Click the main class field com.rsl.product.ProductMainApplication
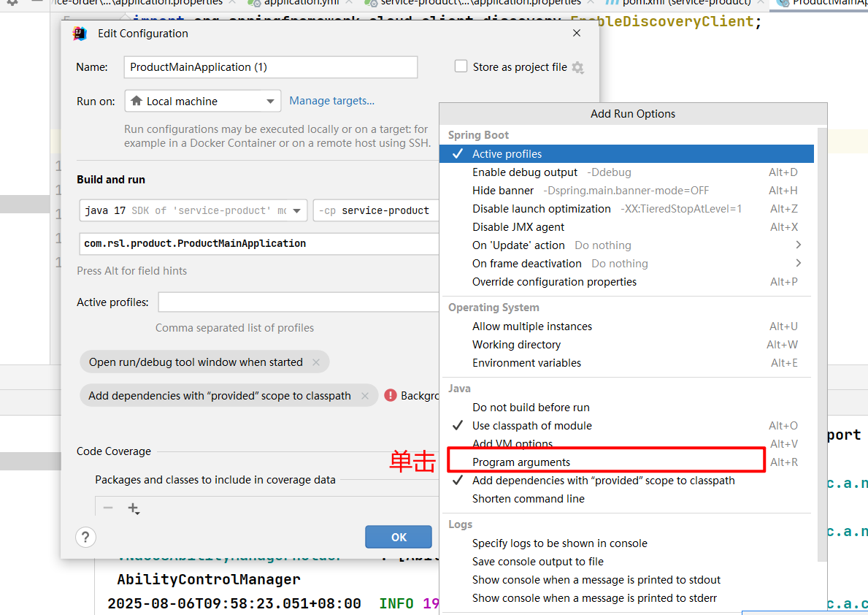868x615 pixels. tap(259, 244)
